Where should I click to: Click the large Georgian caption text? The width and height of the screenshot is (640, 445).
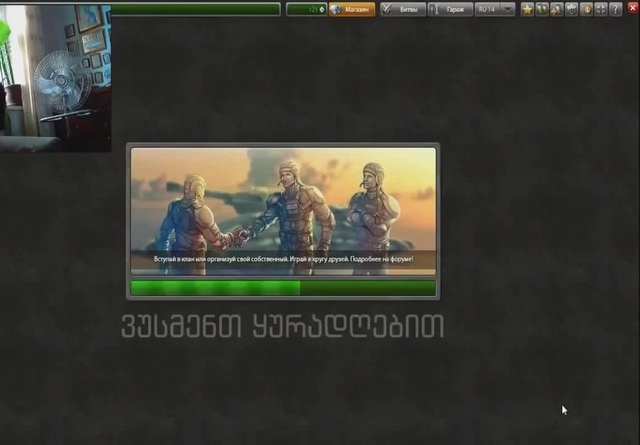282,326
